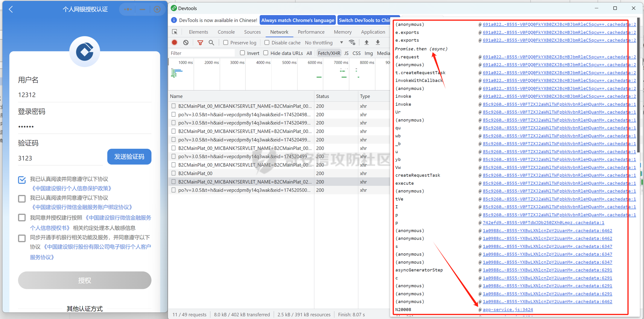Image resolution: width=644 pixels, height=319 pixels.
Task: Click the CCB bank logo
Action: 85,51
